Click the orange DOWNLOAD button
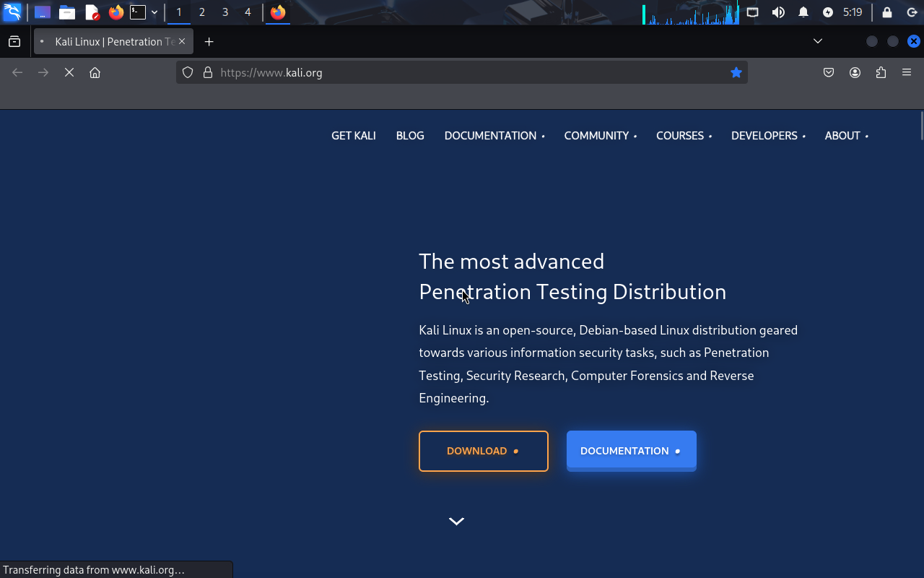Image resolution: width=924 pixels, height=578 pixels. 484,451
